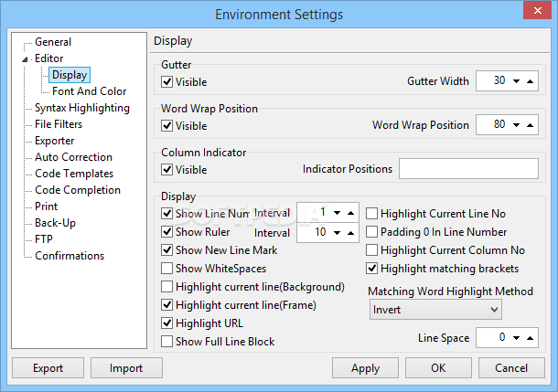The height and width of the screenshot is (392, 558).
Task: Open Syntax Highlighting settings page
Action: 82,108
